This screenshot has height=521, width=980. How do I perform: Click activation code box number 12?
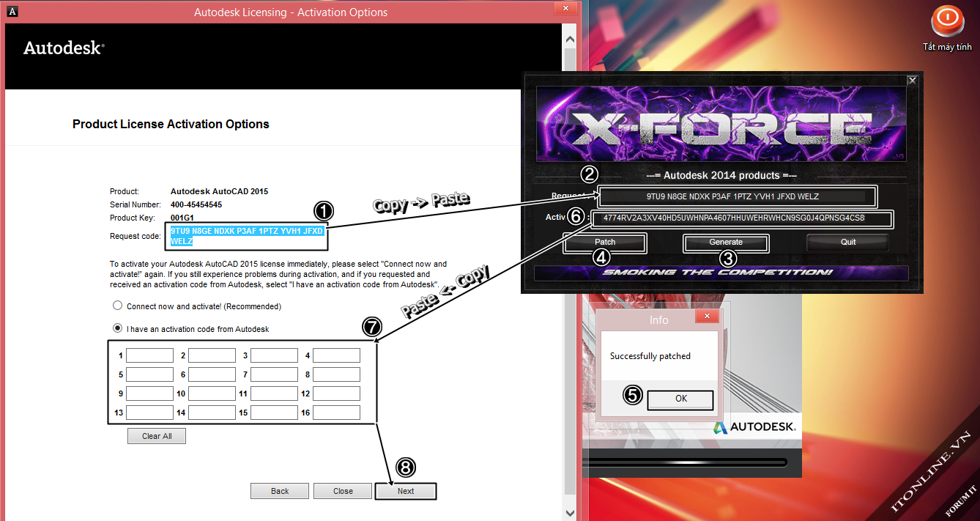(336, 393)
